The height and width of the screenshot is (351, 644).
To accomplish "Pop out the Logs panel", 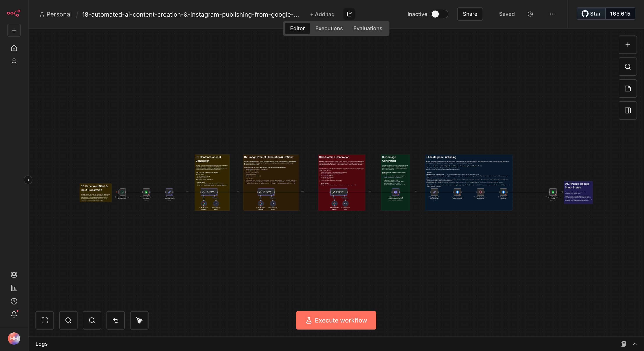I will (623, 344).
